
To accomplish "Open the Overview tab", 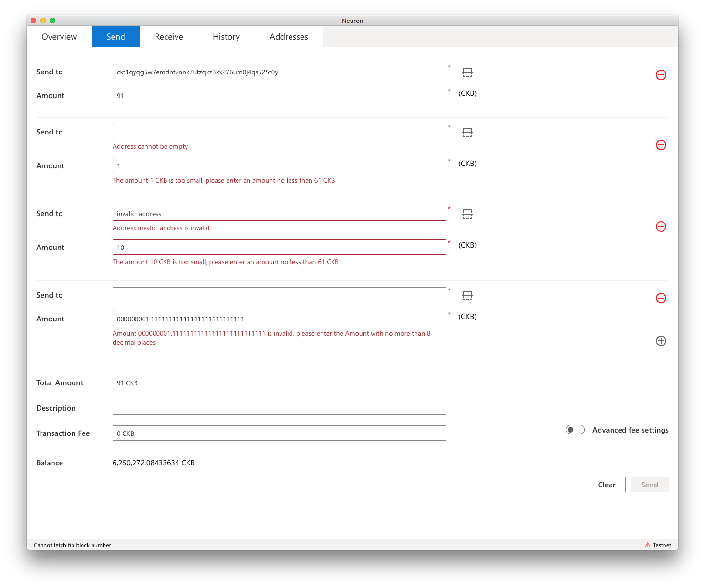I will click(59, 37).
